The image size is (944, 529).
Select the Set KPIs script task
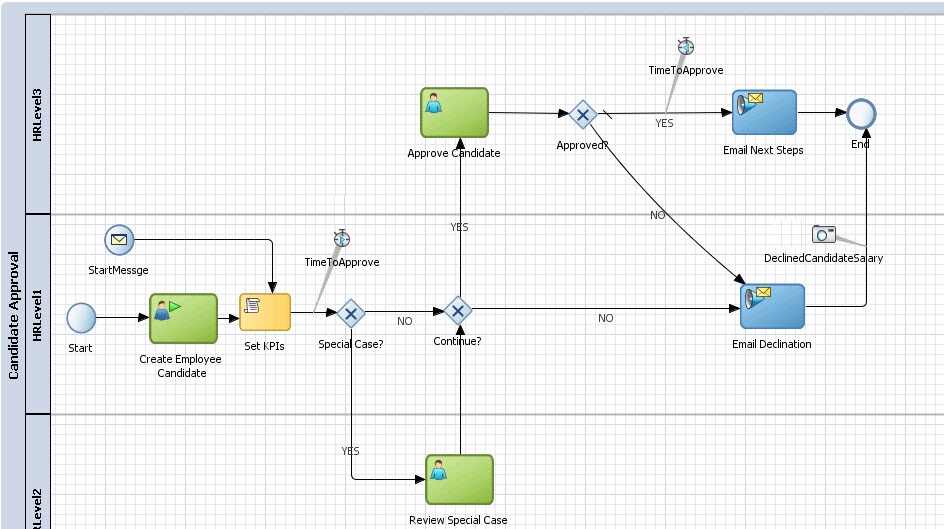tap(265, 312)
